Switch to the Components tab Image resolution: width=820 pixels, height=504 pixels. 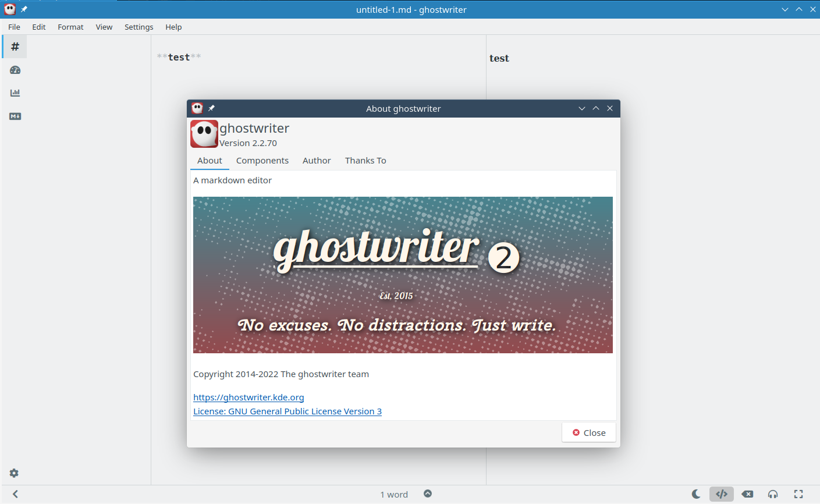(x=262, y=161)
